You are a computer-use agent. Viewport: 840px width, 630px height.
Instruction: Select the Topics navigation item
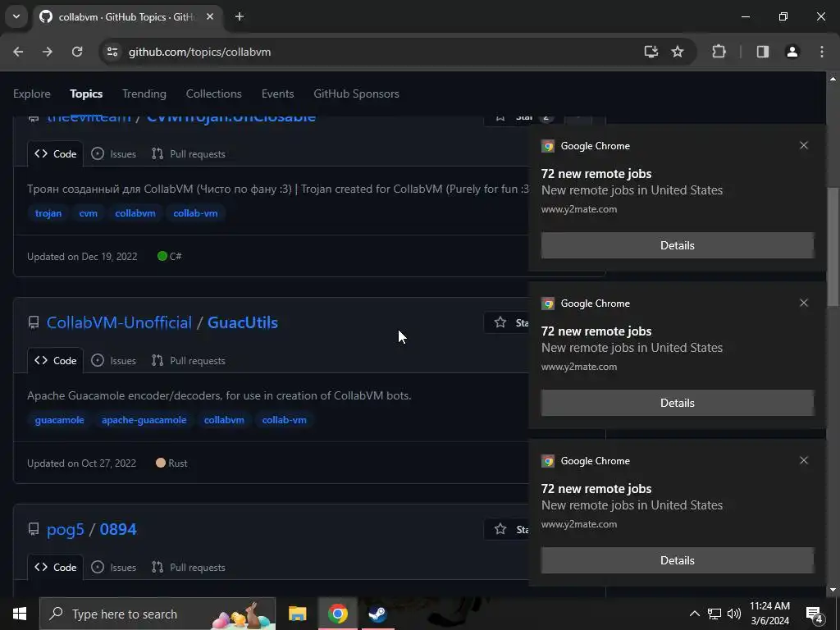click(86, 94)
